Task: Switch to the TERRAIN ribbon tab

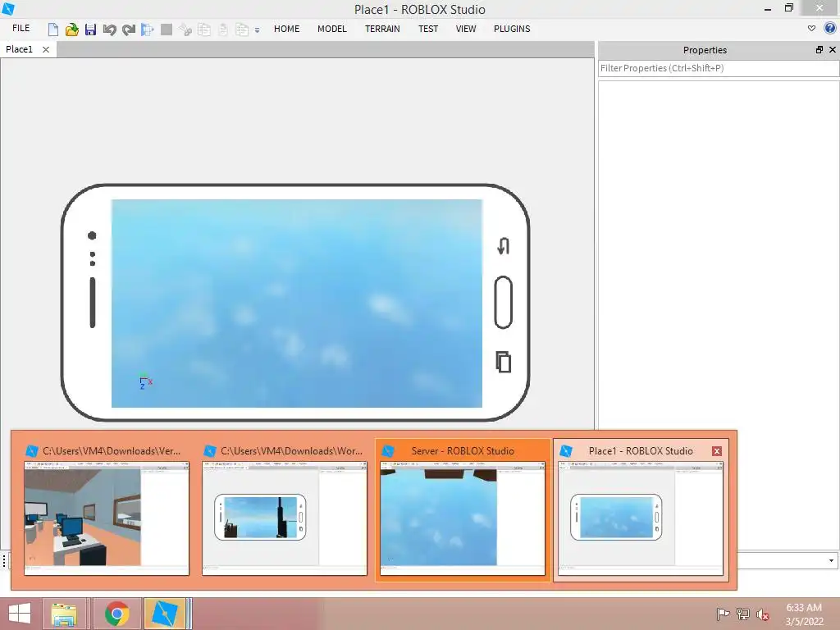Action: (382, 29)
